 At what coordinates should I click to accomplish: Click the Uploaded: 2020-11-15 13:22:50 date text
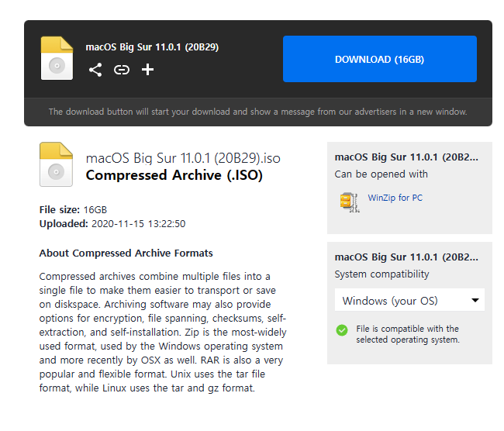112,224
